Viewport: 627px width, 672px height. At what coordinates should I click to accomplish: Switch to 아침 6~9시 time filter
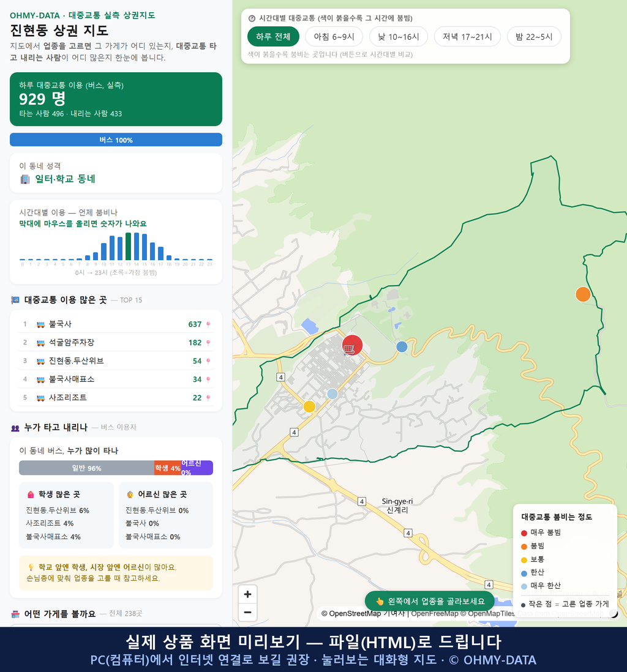click(334, 37)
